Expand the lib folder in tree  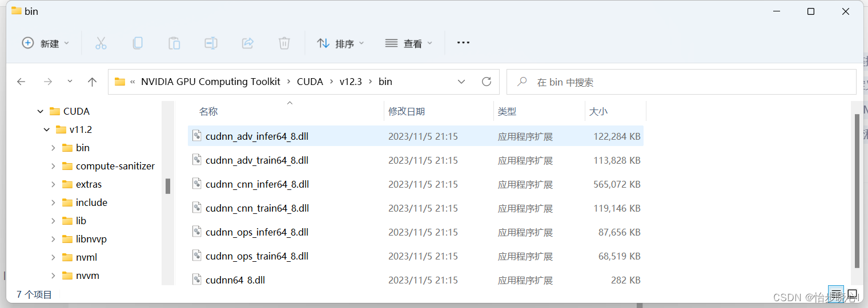pos(53,221)
